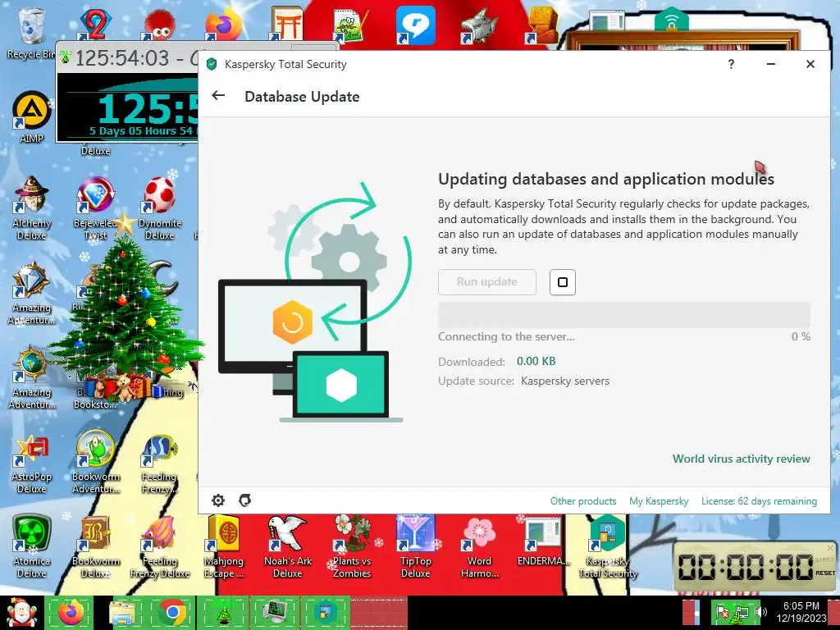Screen dimensions: 840x630
Task: Select the Dynomite Deluxe desktop icon
Action: 160,208
